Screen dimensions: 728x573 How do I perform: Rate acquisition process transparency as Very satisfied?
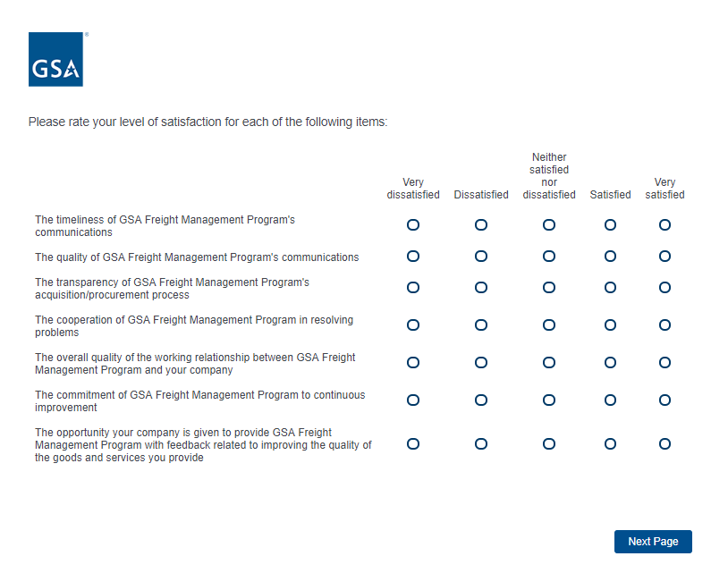pos(665,288)
